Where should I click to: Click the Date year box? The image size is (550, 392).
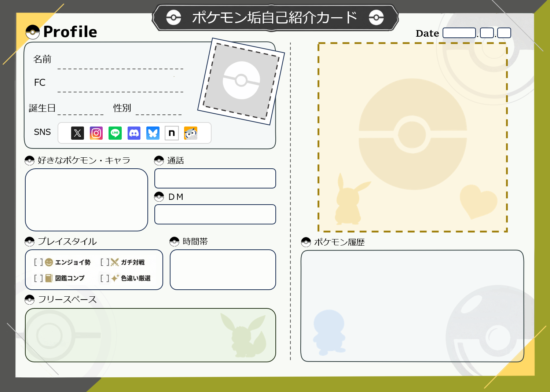click(459, 33)
